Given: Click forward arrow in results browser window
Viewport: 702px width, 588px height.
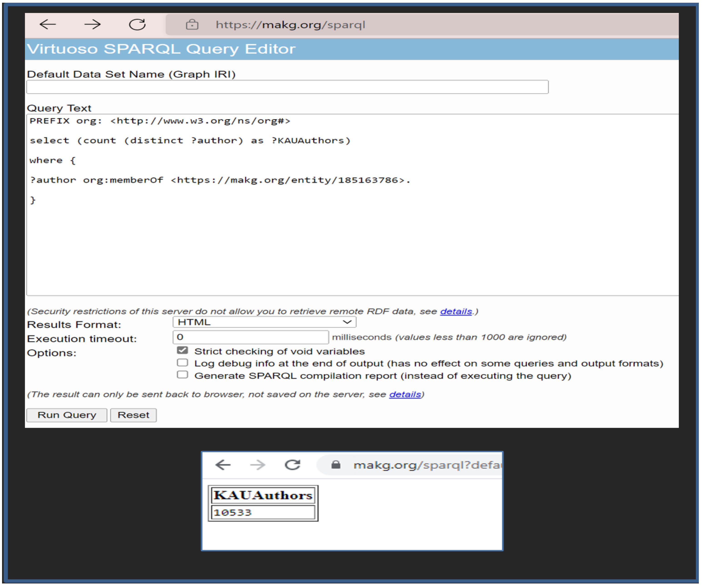Looking at the screenshot, I should (x=258, y=465).
